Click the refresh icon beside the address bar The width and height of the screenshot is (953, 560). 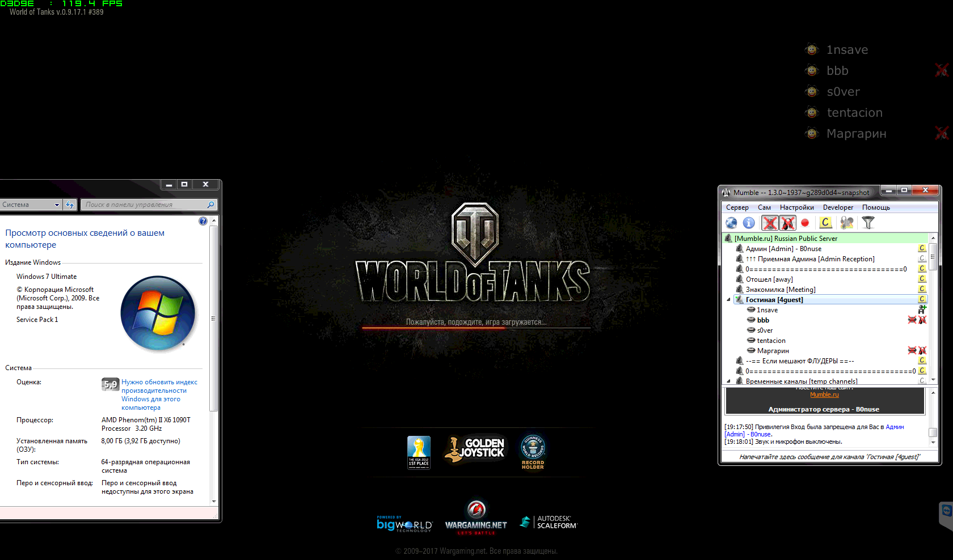click(x=70, y=205)
